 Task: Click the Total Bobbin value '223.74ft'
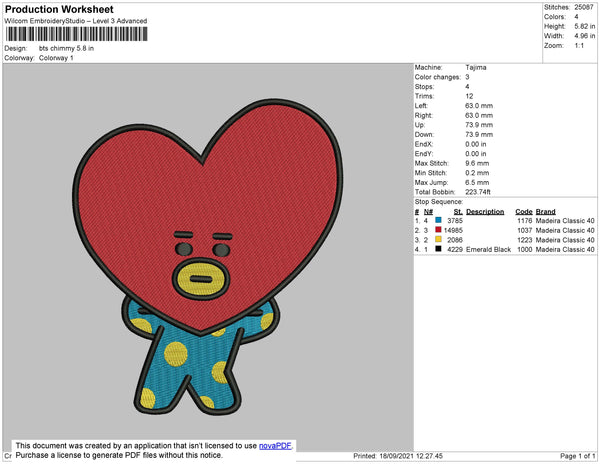[x=478, y=192]
